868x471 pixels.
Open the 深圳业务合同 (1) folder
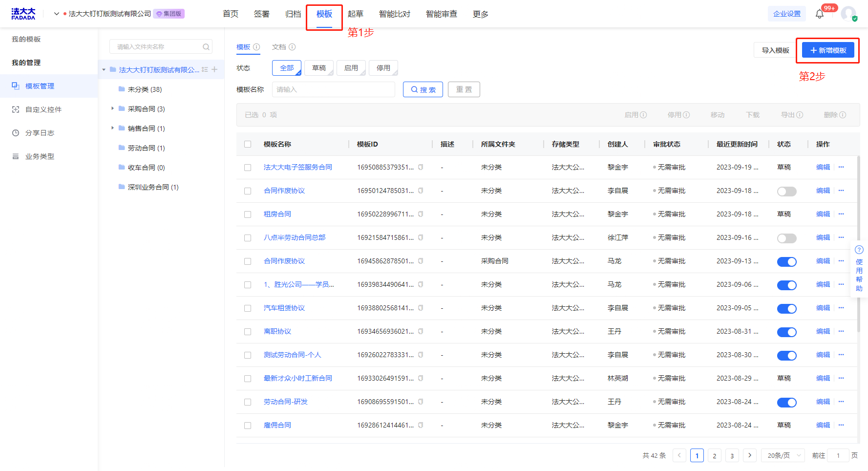[153, 187]
